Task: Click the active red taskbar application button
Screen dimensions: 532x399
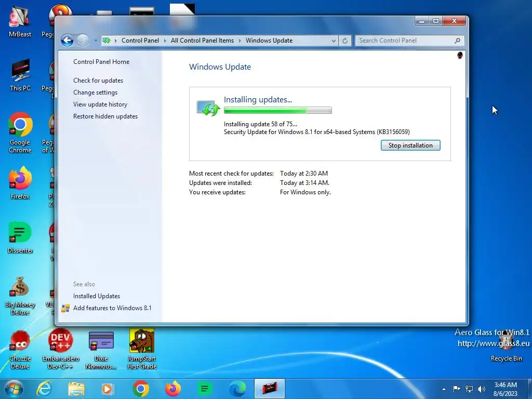Action: click(270, 389)
